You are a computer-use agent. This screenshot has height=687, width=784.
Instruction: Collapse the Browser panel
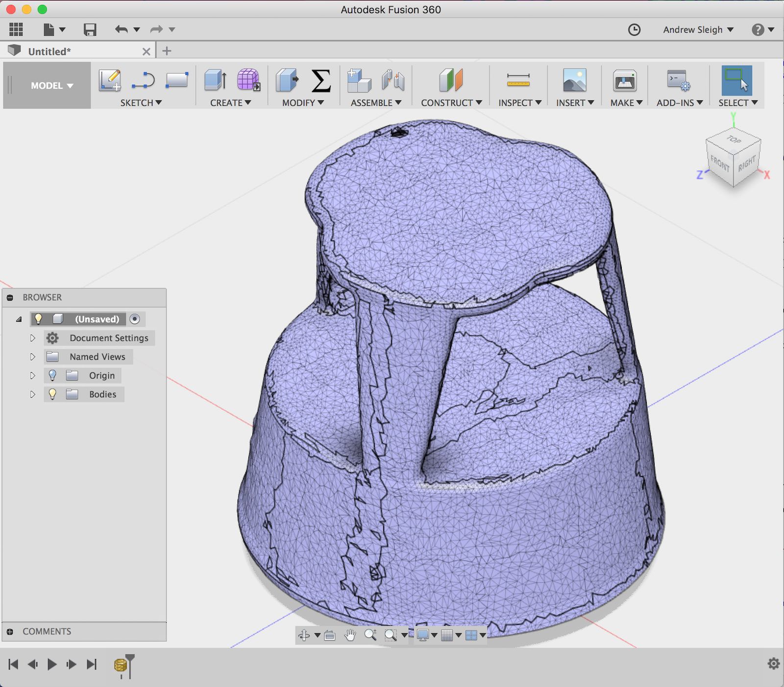click(10, 297)
